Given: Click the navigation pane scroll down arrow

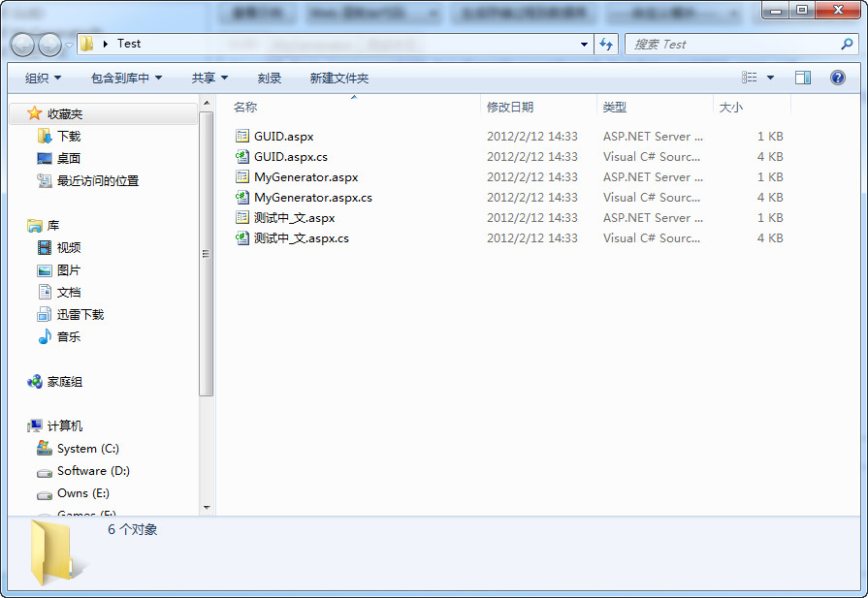Looking at the screenshot, I should 207,507.
